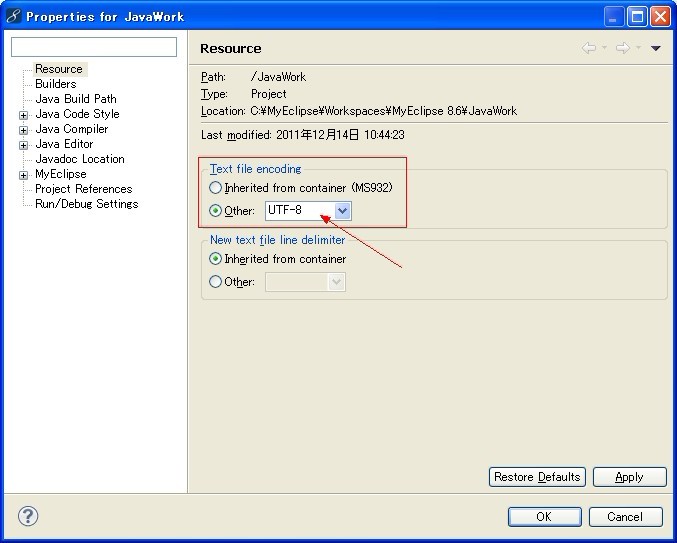Click the Location path text
Image resolution: width=677 pixels, height=543 pixels.
pyautogui.click(x=383, y=111)
